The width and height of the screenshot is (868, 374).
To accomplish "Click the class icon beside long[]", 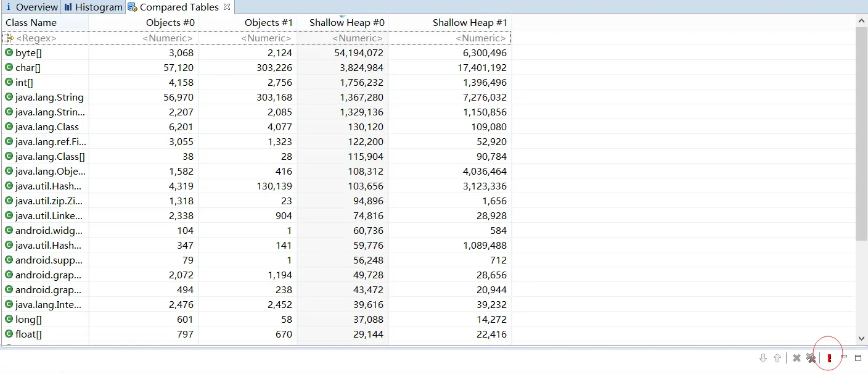I will tap(9, 319).
